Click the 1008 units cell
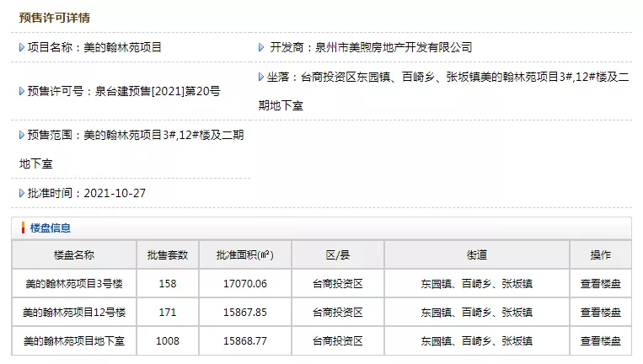Image resolution: width=643 pixels, height=364 pixels. pyautogui.click(x=168, y=341)
